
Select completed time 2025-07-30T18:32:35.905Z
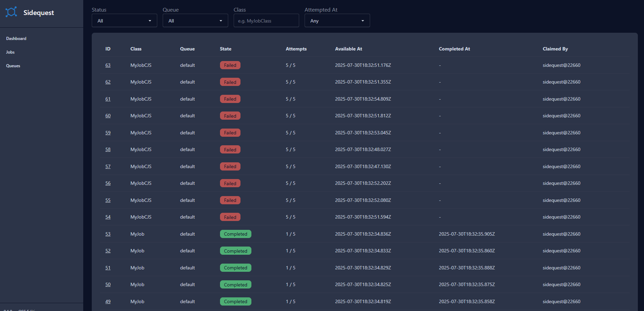point(467,234)
